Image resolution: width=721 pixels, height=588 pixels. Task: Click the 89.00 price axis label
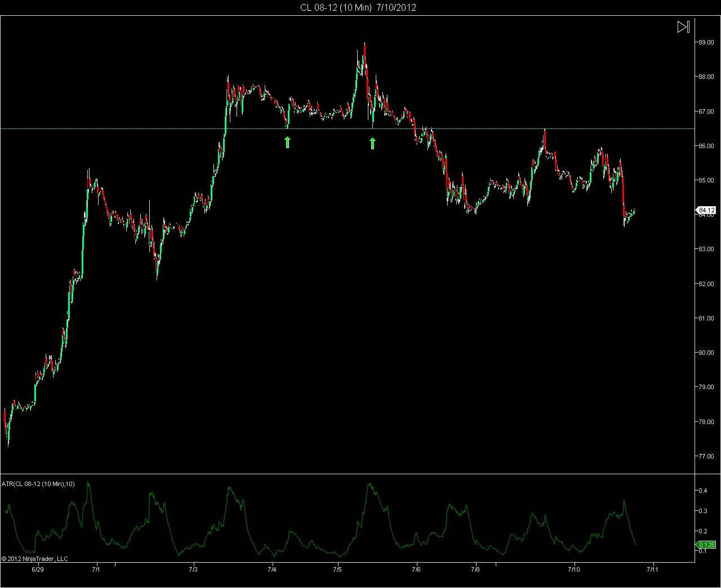706,42
